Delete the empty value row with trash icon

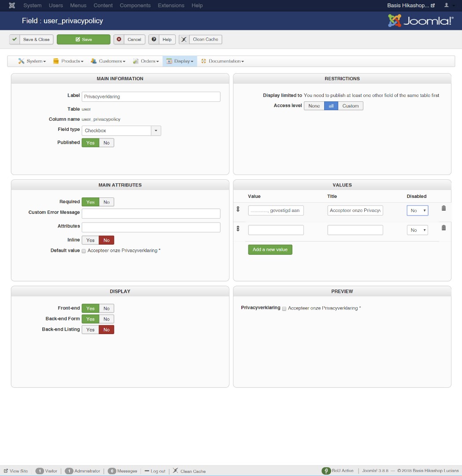(x=444, y=228)
